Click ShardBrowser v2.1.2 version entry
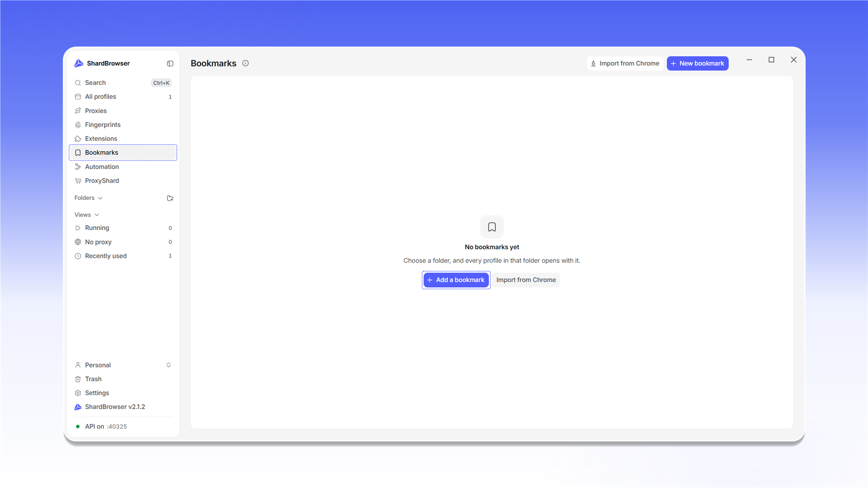 tap(123, 407)
